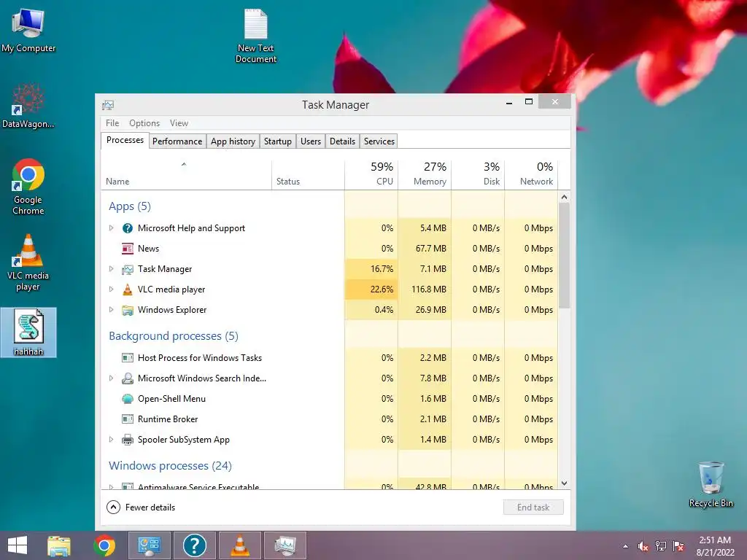
Task: Sort by the Status column header
Action: coord(308,175)
